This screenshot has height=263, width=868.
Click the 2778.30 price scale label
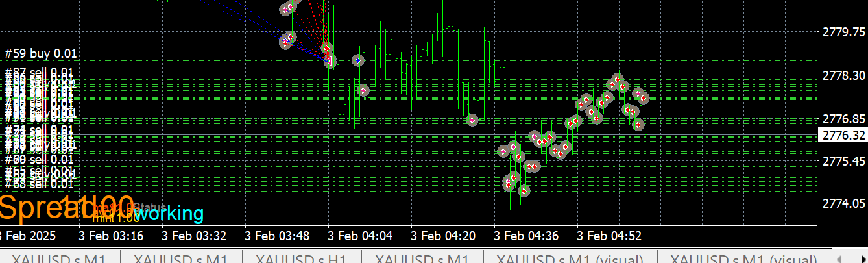[843, 76]
